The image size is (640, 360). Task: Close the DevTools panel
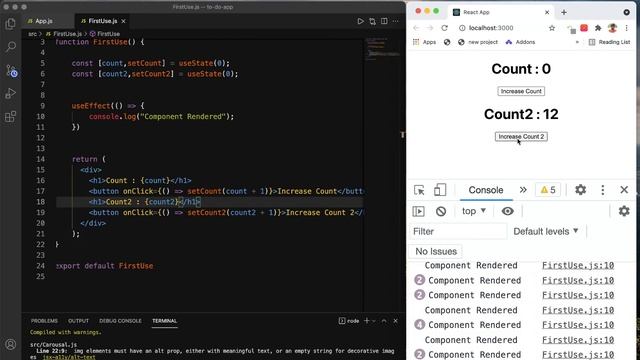[624, 190]
